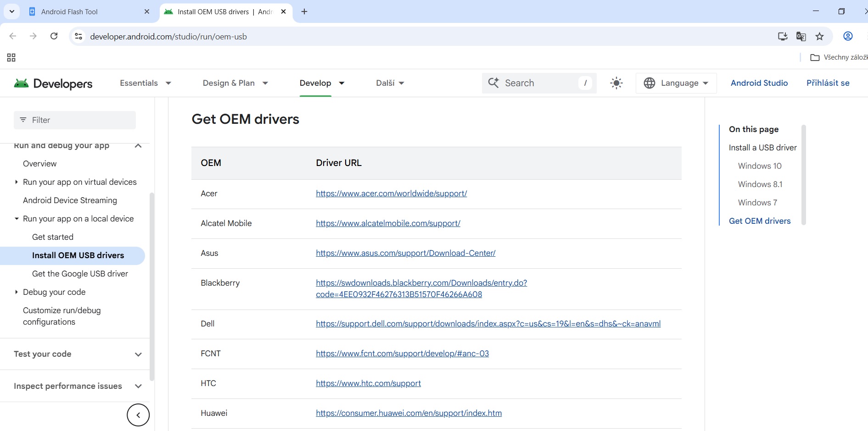Click the On this page scrollbar
The image size is (868, 431).
803,175
